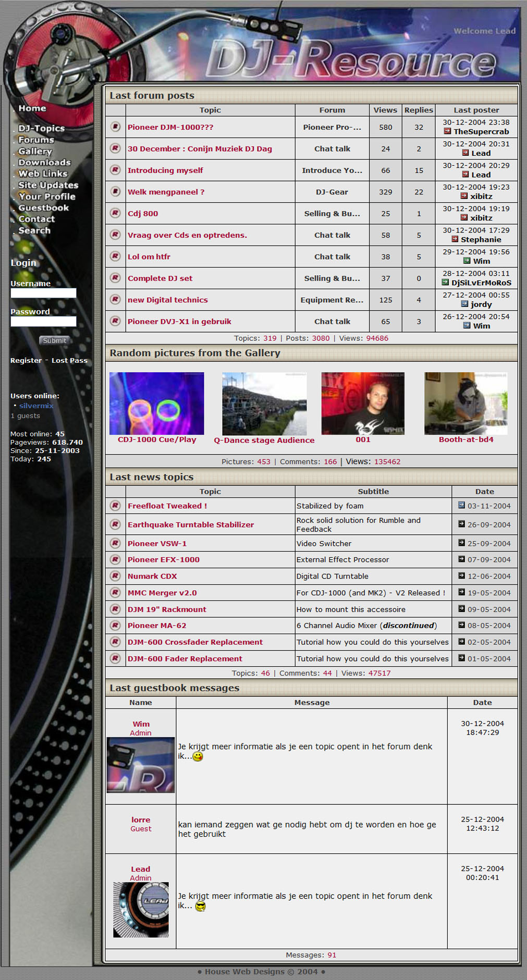Click the Password input field
This screenshot has height=980, width=527.
pyautogui.click(x=43, y=321)
